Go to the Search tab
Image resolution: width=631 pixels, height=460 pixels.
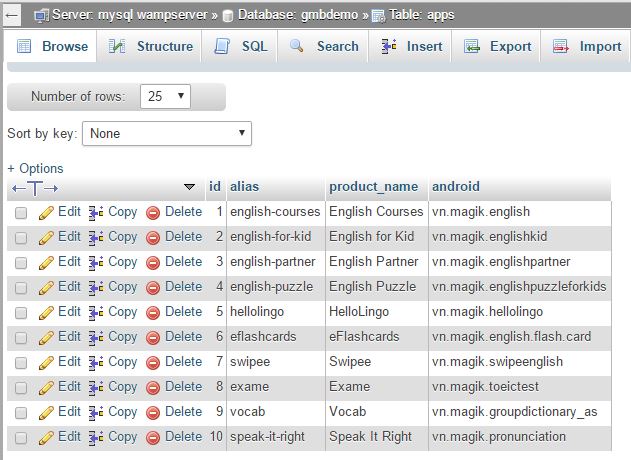[x=324, y=46]
